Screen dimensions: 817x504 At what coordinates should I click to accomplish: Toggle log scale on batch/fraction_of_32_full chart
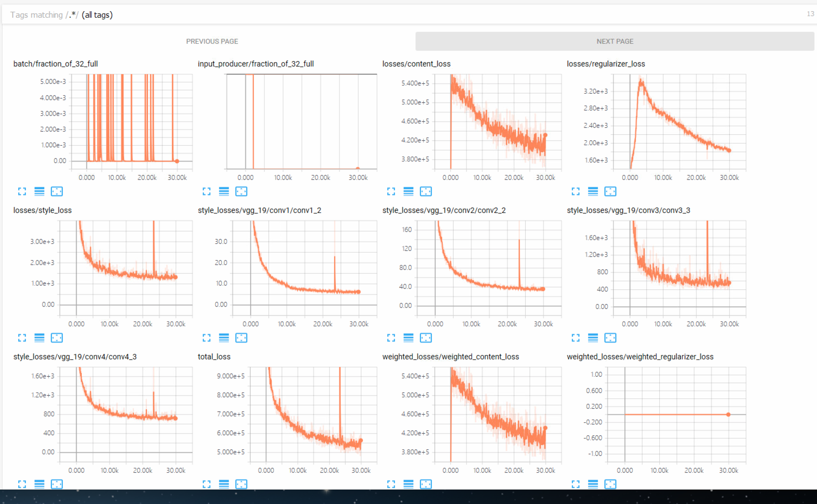click(39, 192)
